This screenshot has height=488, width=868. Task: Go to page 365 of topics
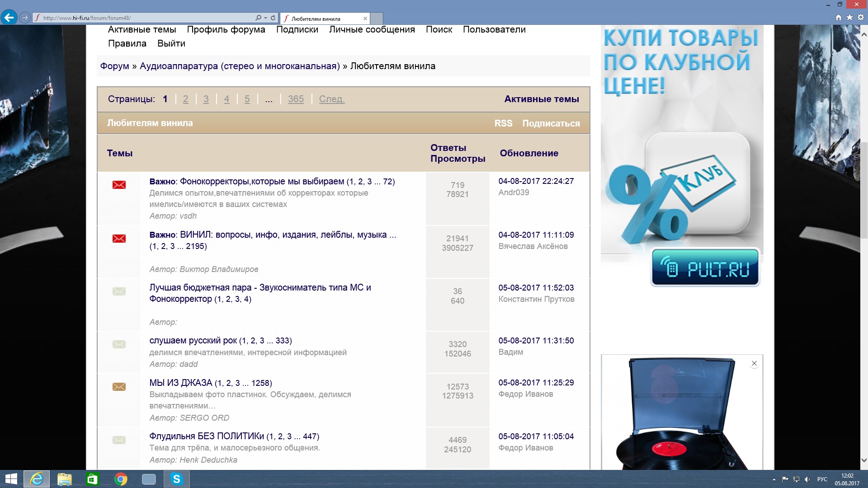pos(296,99)
